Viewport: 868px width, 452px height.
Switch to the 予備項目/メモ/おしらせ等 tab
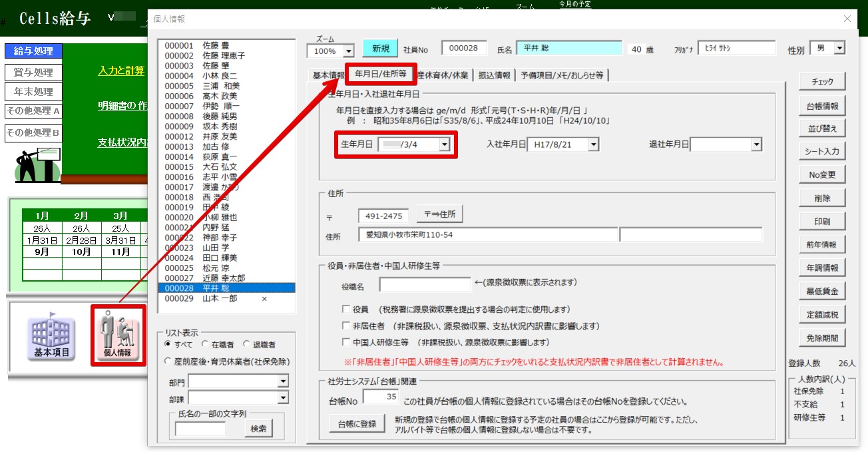(562, 75)
